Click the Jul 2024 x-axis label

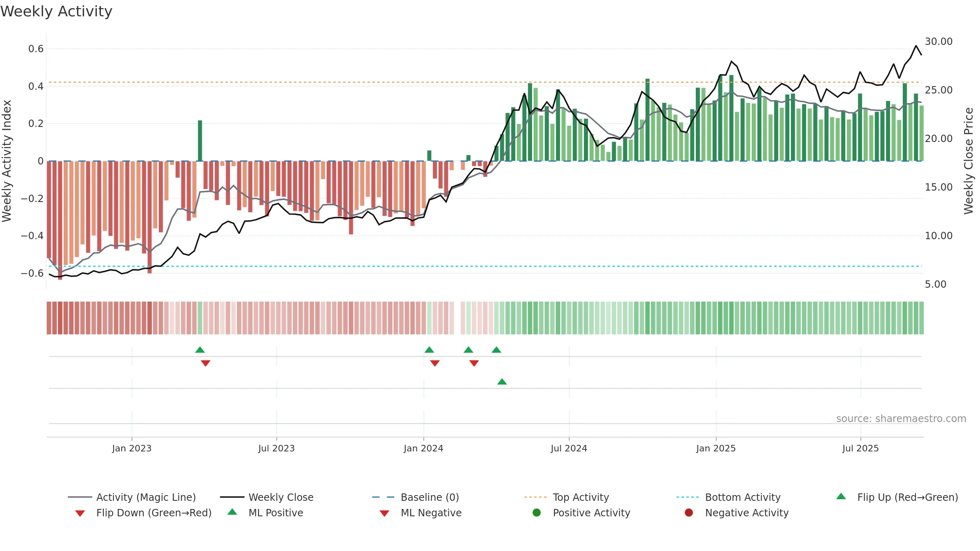click(569, 448)
